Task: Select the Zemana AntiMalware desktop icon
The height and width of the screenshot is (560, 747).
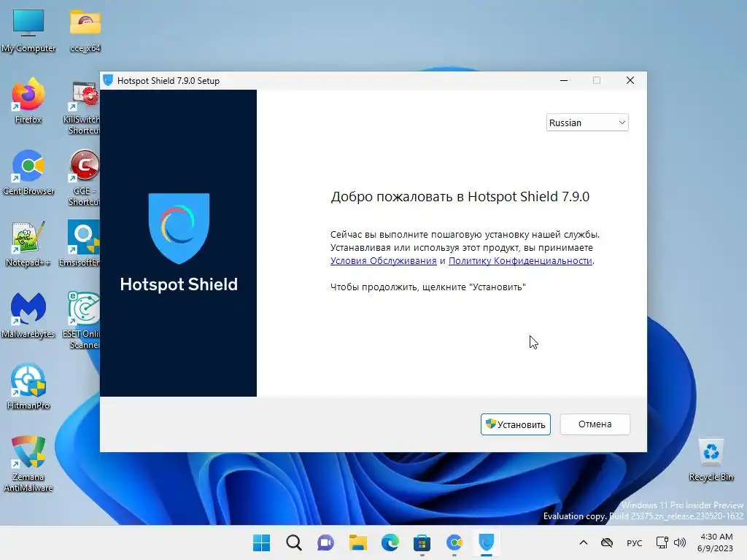Action: tap(28, 463)
